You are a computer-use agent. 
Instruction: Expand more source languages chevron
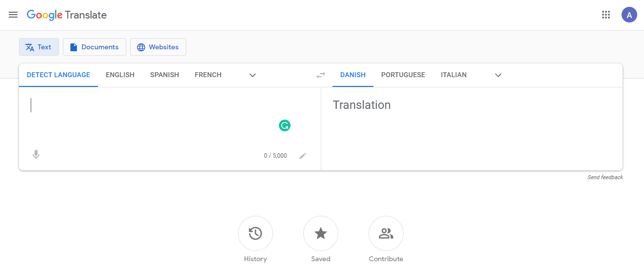[x=253, y=75]
